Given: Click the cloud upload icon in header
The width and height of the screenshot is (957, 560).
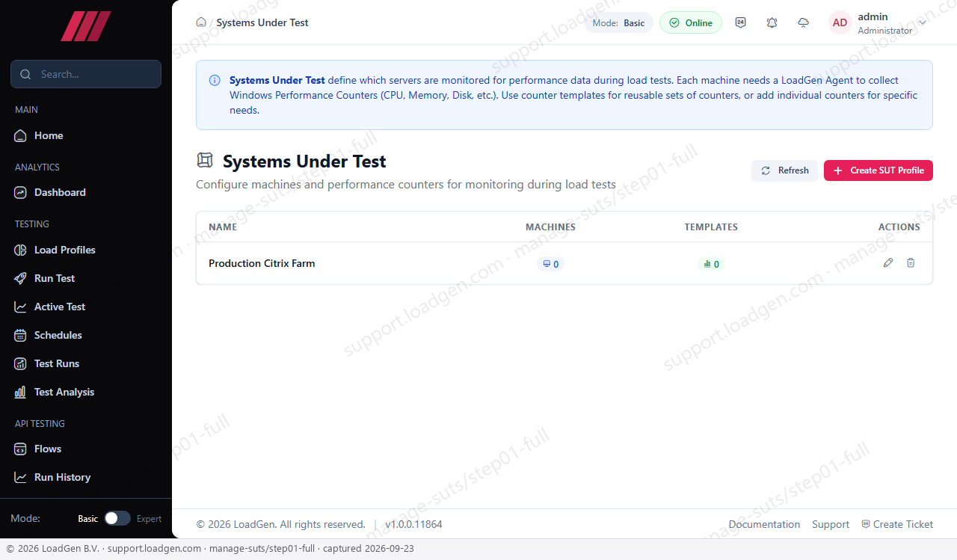Looking at the screenshot, I should (803, 22).
